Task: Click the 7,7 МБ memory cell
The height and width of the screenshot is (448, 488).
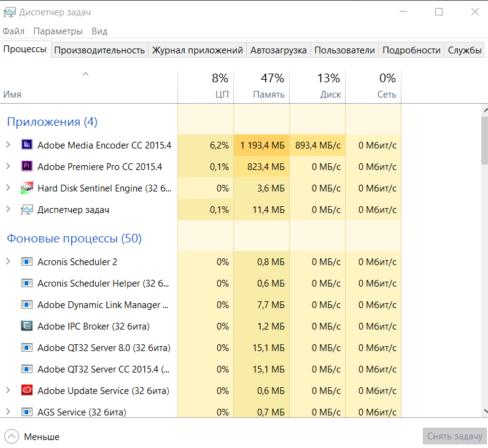Action: point(261,305)
